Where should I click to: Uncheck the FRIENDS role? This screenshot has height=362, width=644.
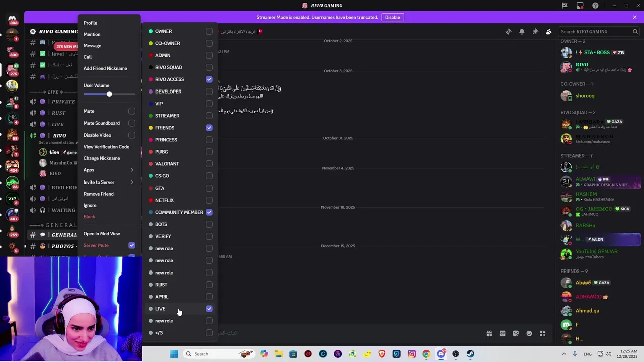point(209,128)
